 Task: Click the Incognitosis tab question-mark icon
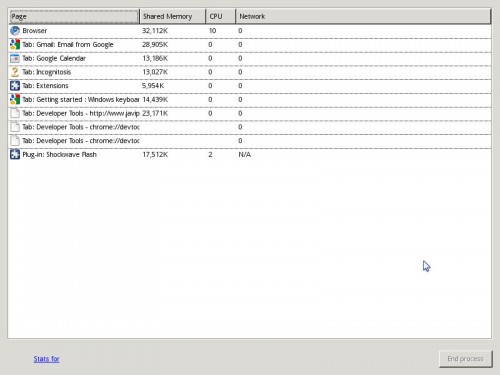pos(15,72)
